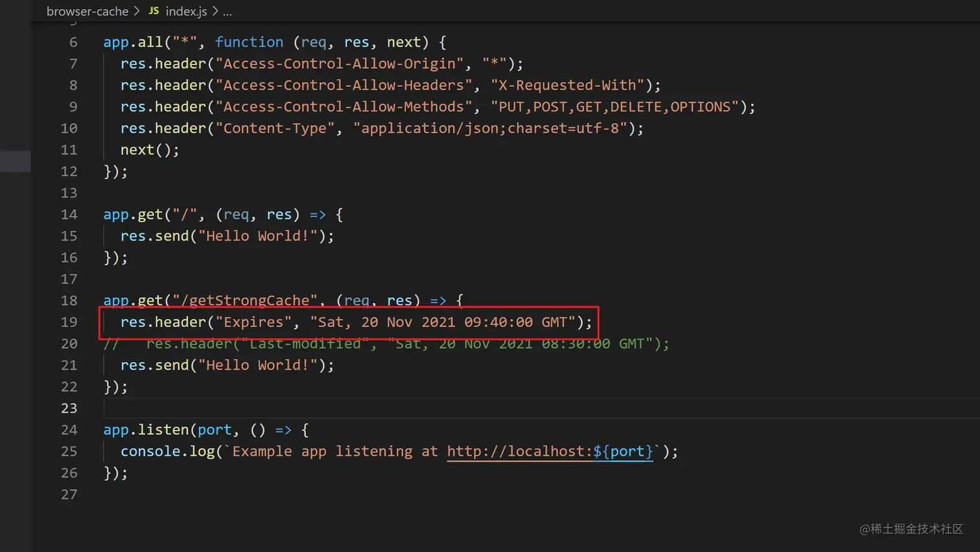This screenshot has width=980, height=552.
Task: Click "Expires" header string on line 19
Action: pos(253,322)
